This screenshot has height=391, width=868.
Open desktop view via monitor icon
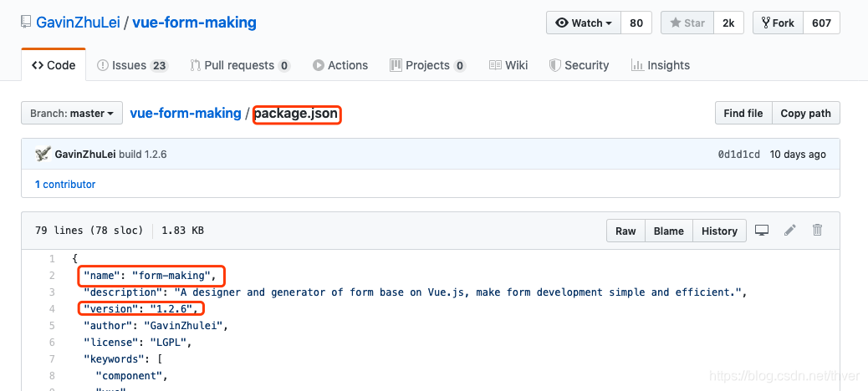coord(763,231)
